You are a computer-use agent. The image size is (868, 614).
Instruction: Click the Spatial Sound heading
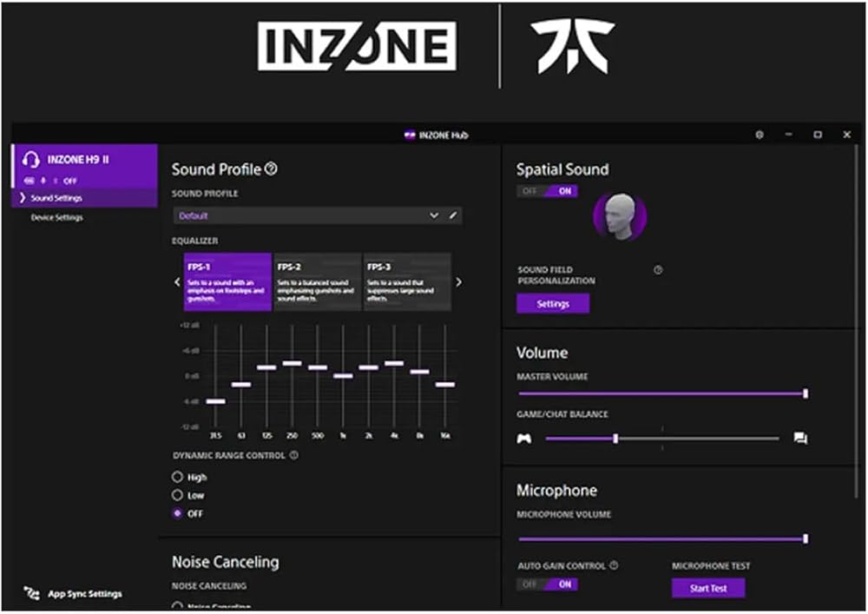point(562,169)
